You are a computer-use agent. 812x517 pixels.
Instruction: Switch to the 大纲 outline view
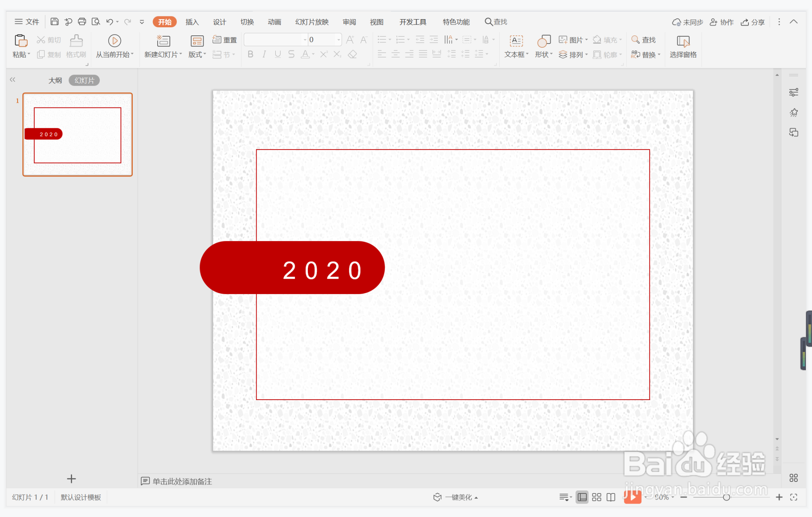point(55,80)
